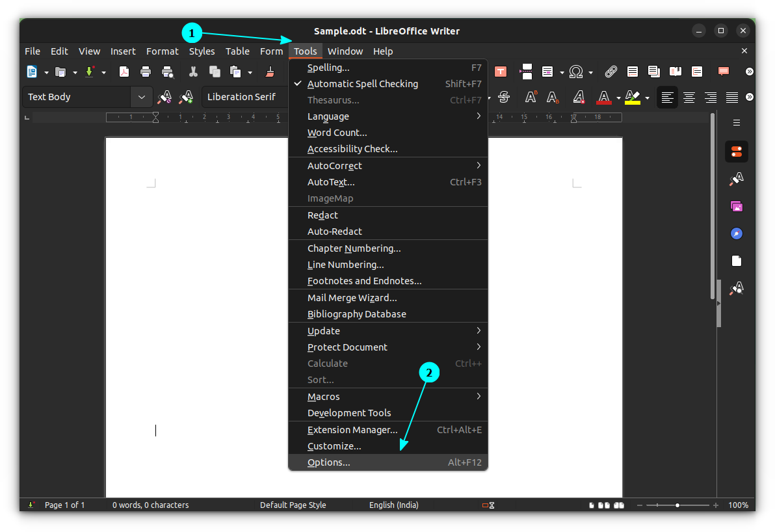
Task: Select Options from the Tools menu
Action: click(328, 462)
